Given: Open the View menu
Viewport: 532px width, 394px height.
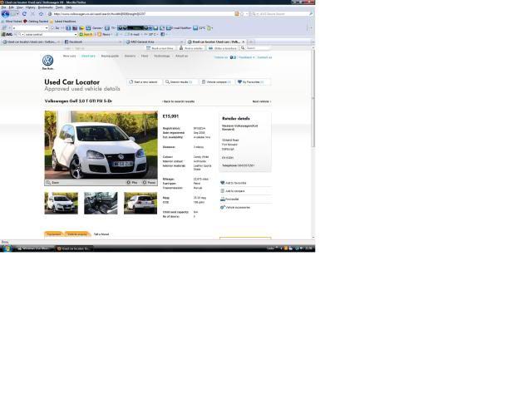Looking at the screenshot, I should [x=20, y=7].
